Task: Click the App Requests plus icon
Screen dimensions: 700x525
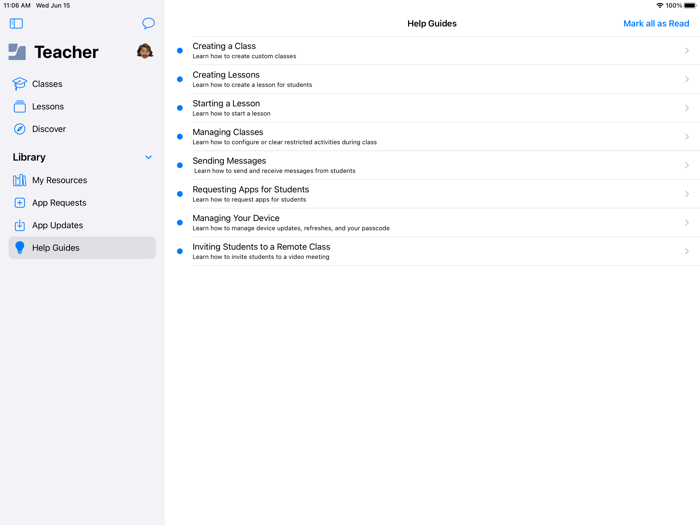Action: (x=20, y=203)
